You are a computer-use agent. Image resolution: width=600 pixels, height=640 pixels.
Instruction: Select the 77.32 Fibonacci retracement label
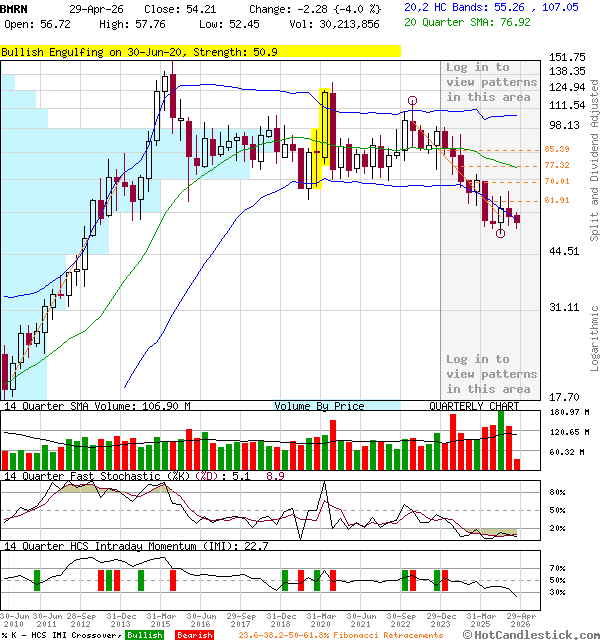pos(557,165)
